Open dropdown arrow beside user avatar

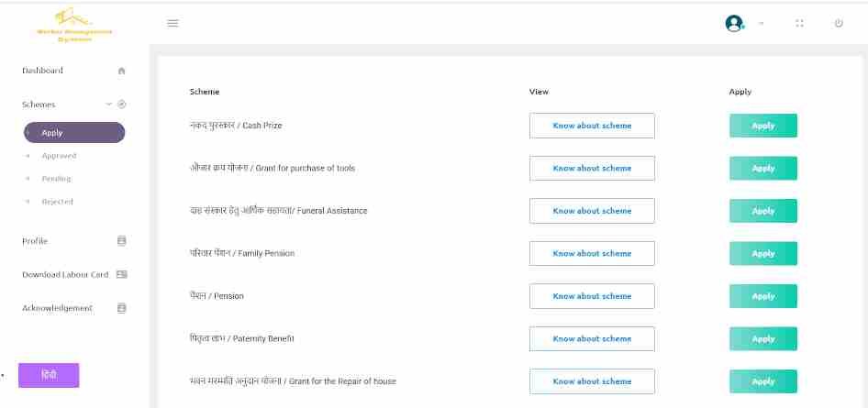pyautogui.click(x=761, y=23)
